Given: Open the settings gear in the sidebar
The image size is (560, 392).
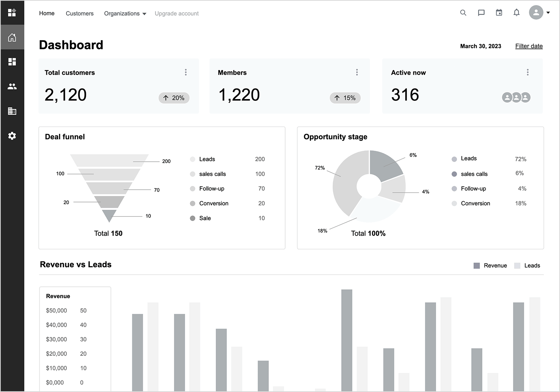Looking at the screenshot, I should 12,136.
